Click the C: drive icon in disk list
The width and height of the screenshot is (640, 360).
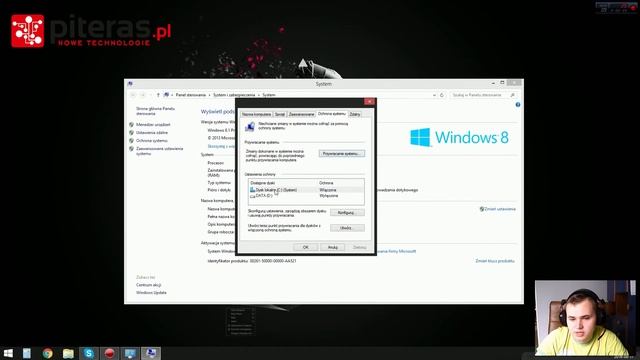(252, 190)
